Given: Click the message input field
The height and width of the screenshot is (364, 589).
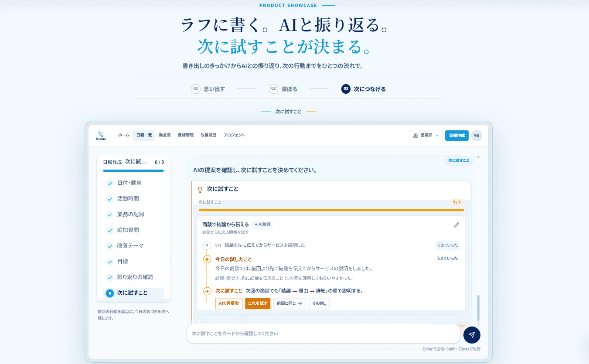Looking at the screenshot, I should pyautogui.click(x=323, y=333).
